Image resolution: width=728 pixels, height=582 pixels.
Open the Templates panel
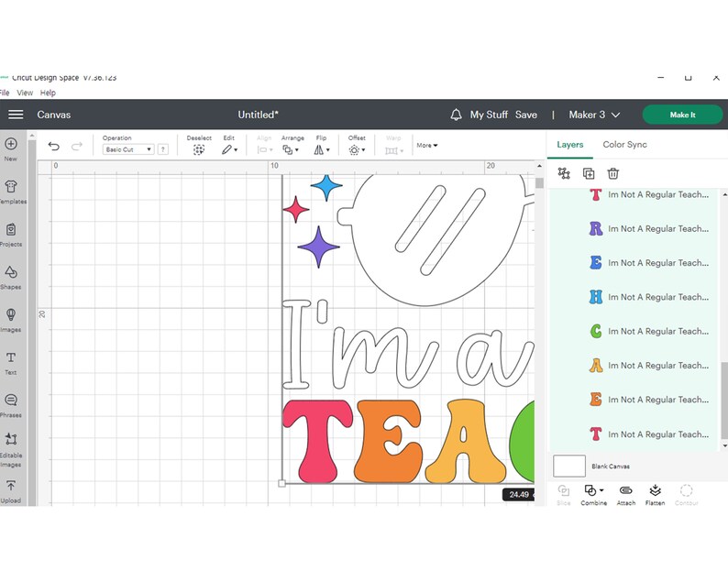(x=12, y=192)
